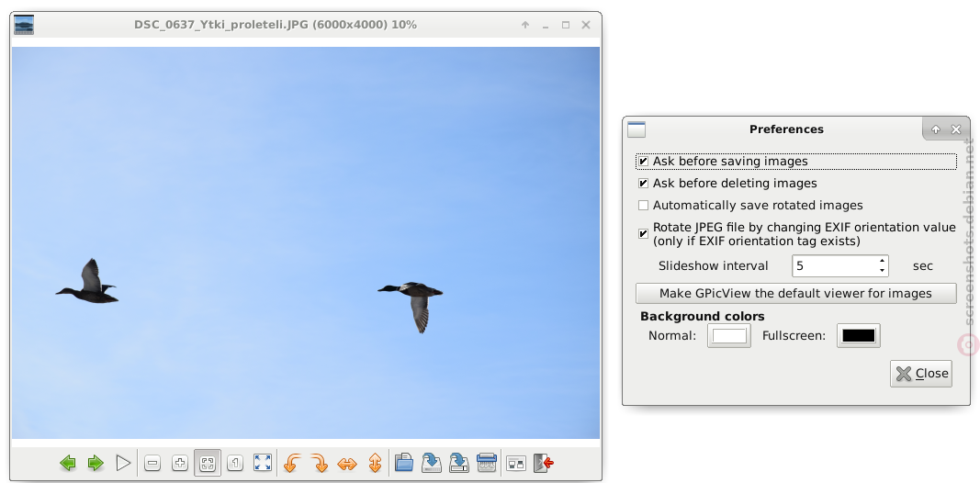Delete file using the shredder icon

click(x=486, y=463)
